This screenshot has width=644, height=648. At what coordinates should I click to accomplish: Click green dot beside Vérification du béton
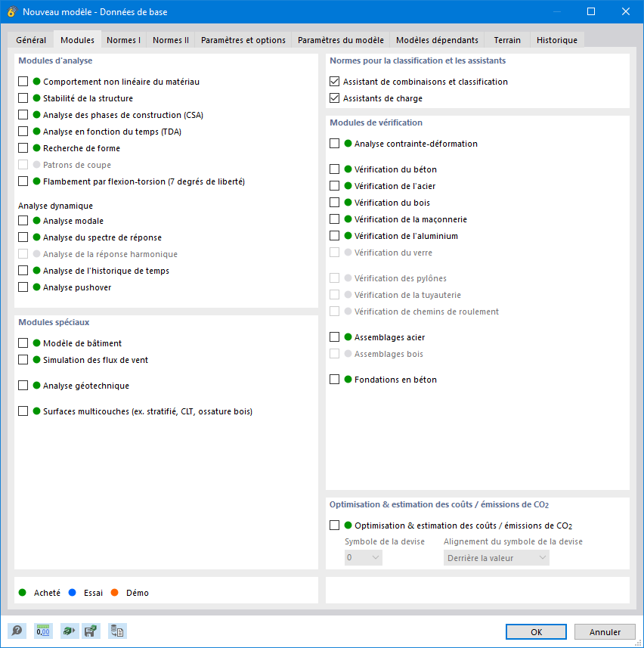point(348,169)
